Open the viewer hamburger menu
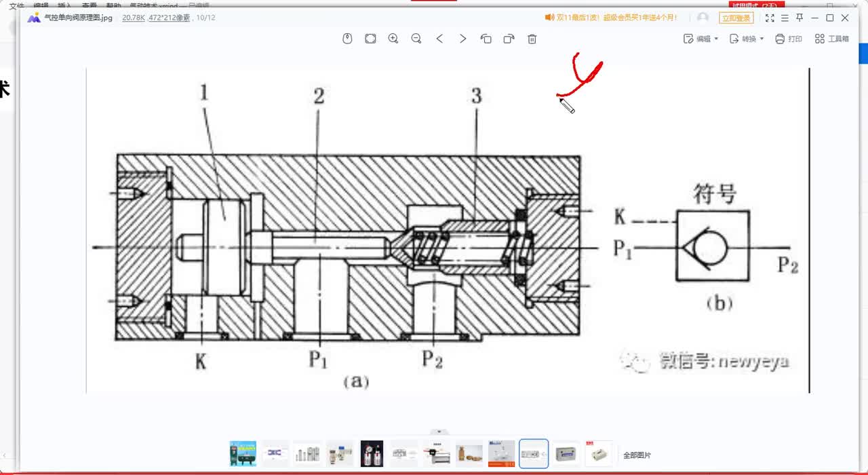 pyautogui.click(x=785, y=18)
